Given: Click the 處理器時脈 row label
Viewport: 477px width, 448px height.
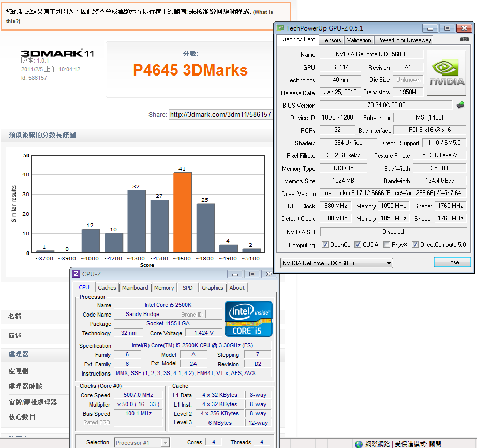Looking at the screenshot, I should click(25, 386).
